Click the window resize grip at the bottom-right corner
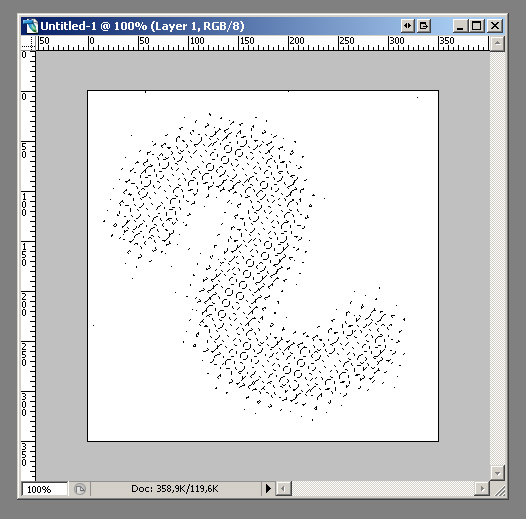 (x=499, y=490)
